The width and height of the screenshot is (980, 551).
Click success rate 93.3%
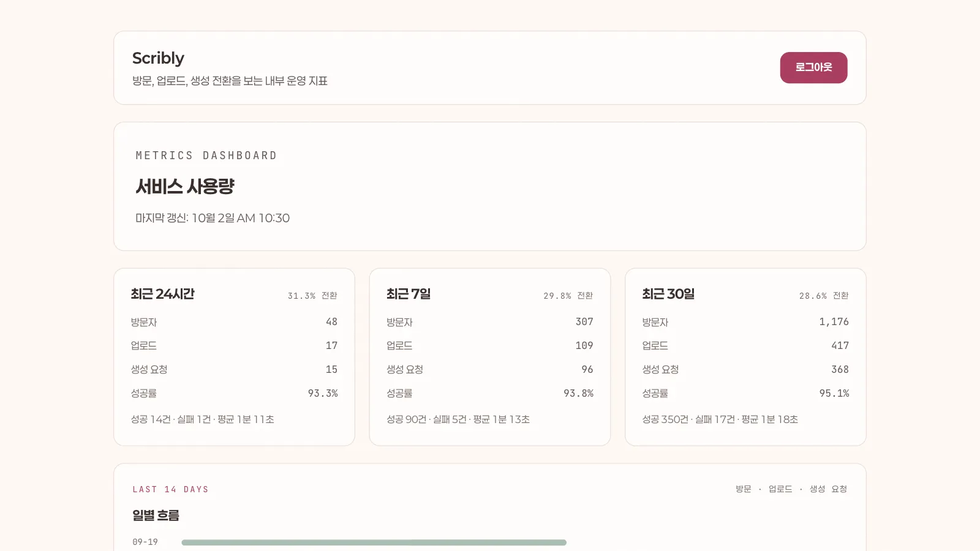[x=323, y=393]
